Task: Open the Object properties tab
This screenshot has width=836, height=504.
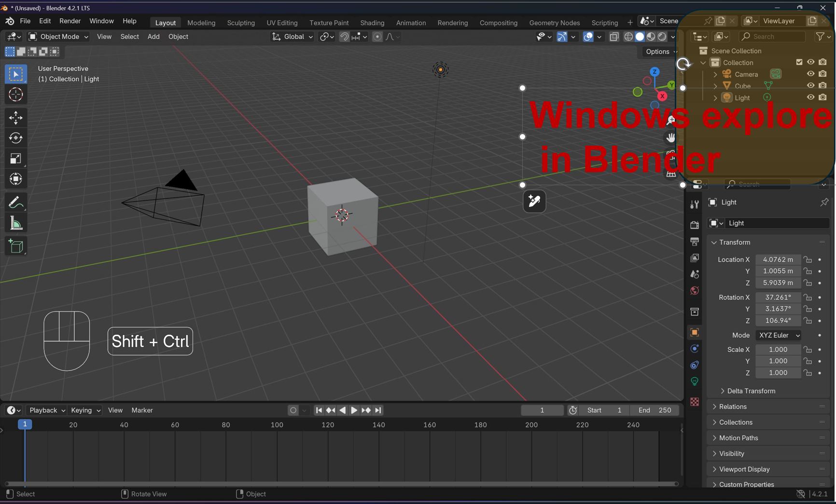Action: pos(695,332)
